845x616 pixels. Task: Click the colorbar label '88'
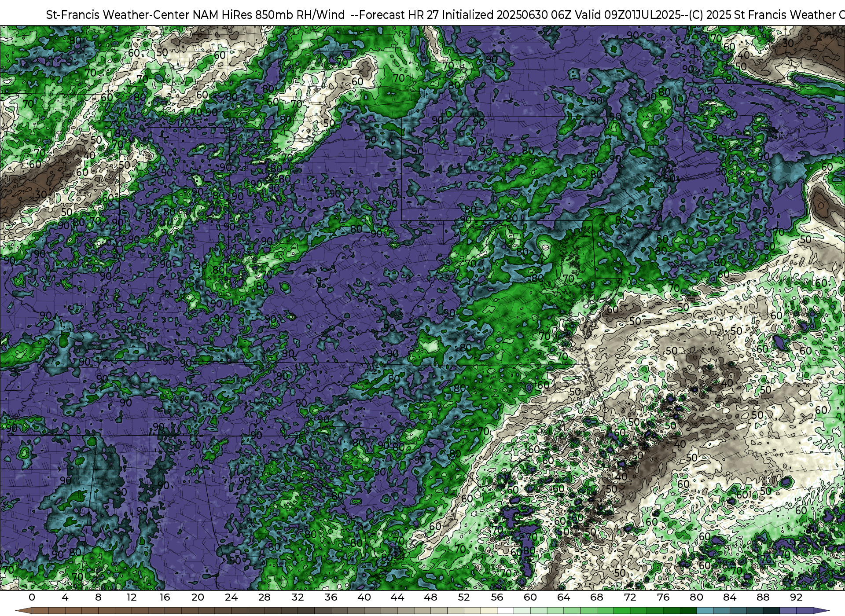763,597
